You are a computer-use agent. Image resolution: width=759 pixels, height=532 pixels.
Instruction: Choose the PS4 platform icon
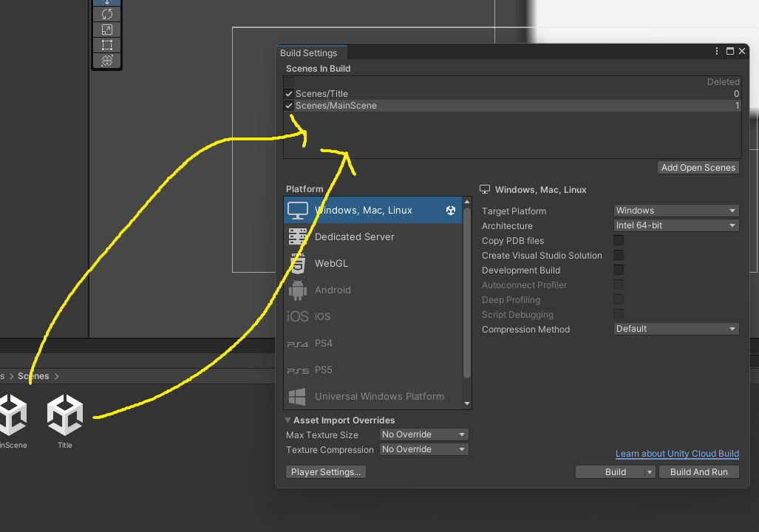point(298,344)
